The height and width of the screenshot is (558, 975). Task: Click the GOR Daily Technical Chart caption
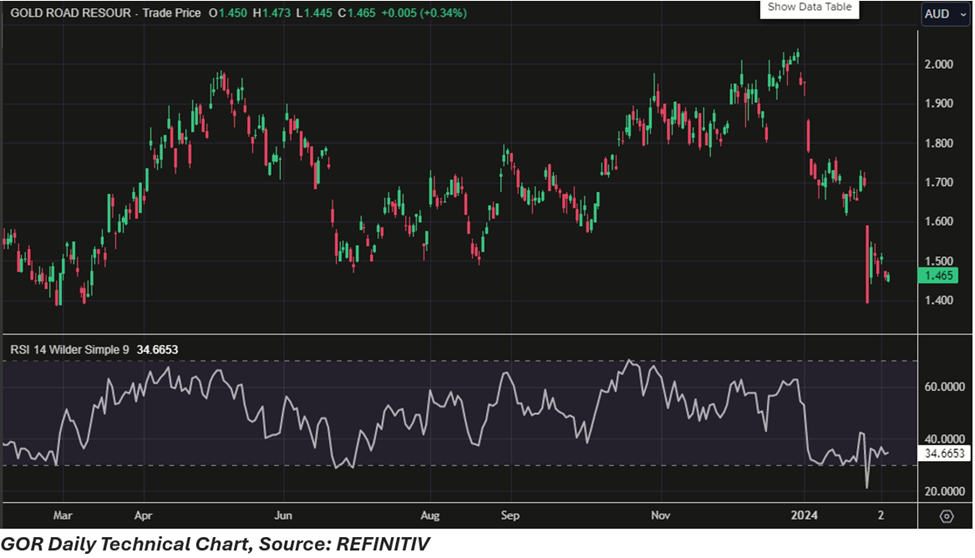(215, 544)
